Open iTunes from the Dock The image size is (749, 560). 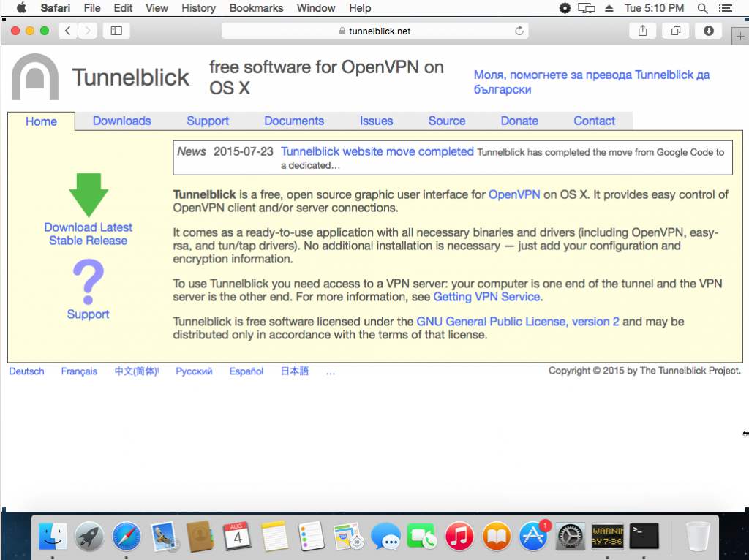point(459,536)
